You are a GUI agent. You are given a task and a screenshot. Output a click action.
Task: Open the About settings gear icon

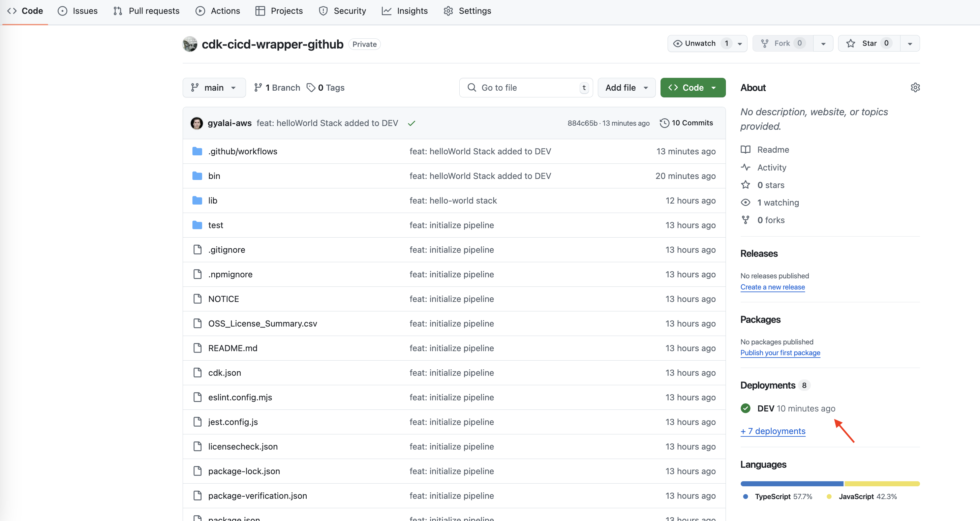[915, 88]
